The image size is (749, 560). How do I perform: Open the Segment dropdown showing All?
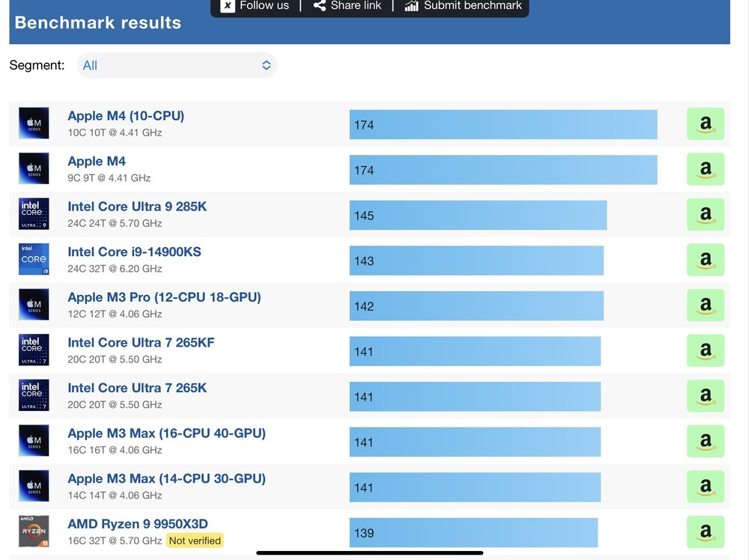pos(177,65)
